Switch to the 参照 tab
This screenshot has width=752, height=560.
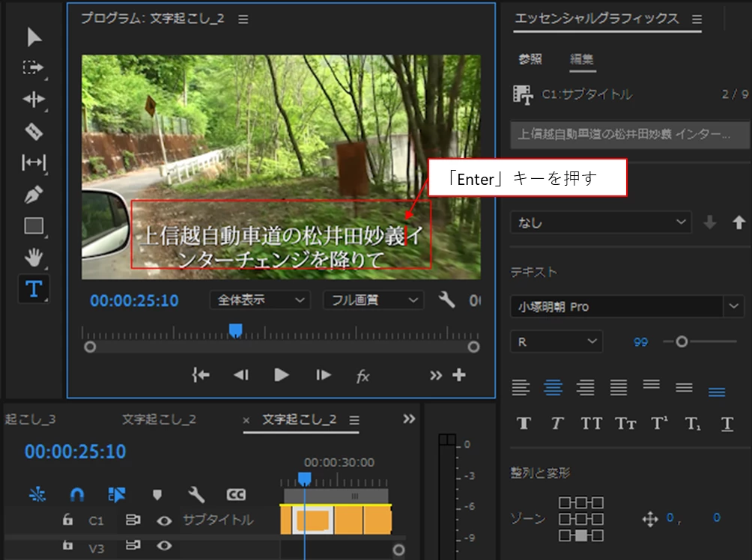point(530,59)
